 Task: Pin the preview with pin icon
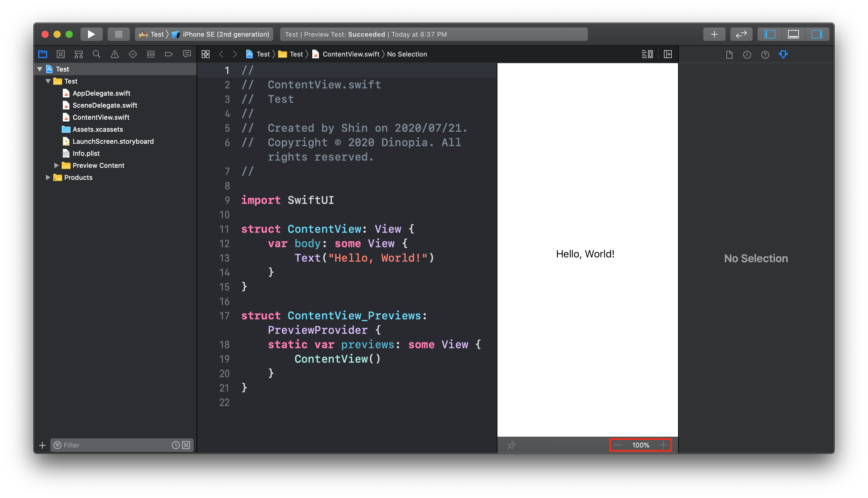pos(511,445)
